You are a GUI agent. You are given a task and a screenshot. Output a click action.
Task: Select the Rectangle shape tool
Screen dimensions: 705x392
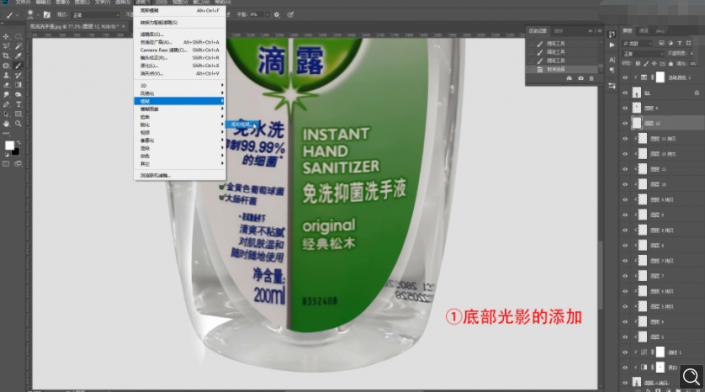[18, 114]
